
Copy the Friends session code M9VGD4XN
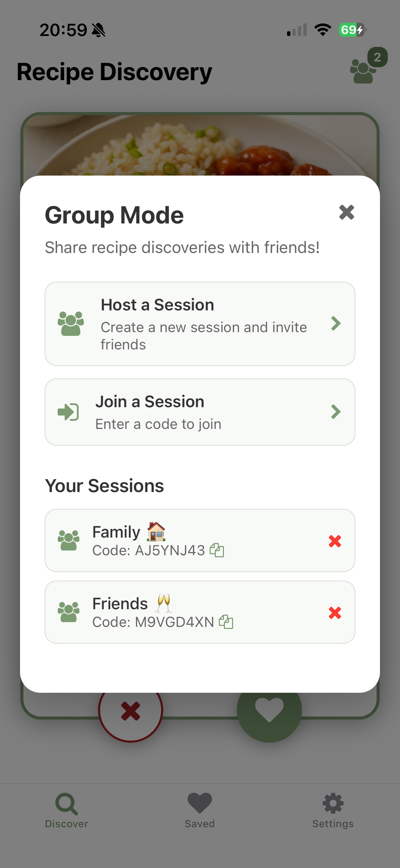[226, 622]
